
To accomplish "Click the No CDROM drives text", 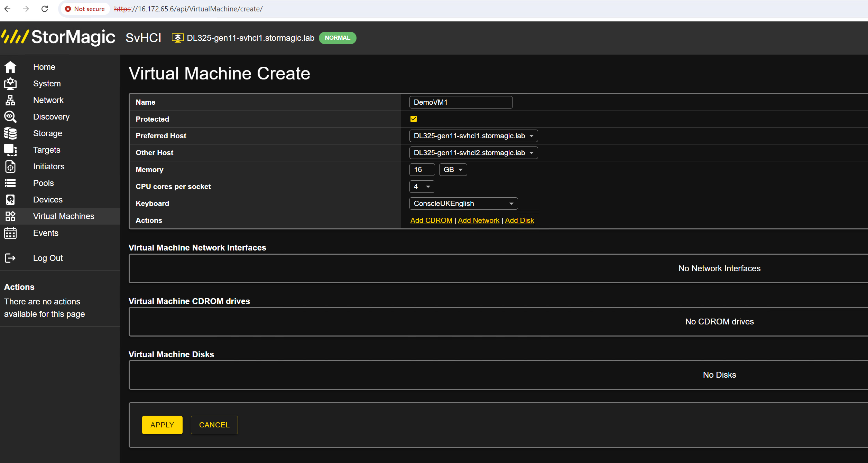I will (720, 322).
